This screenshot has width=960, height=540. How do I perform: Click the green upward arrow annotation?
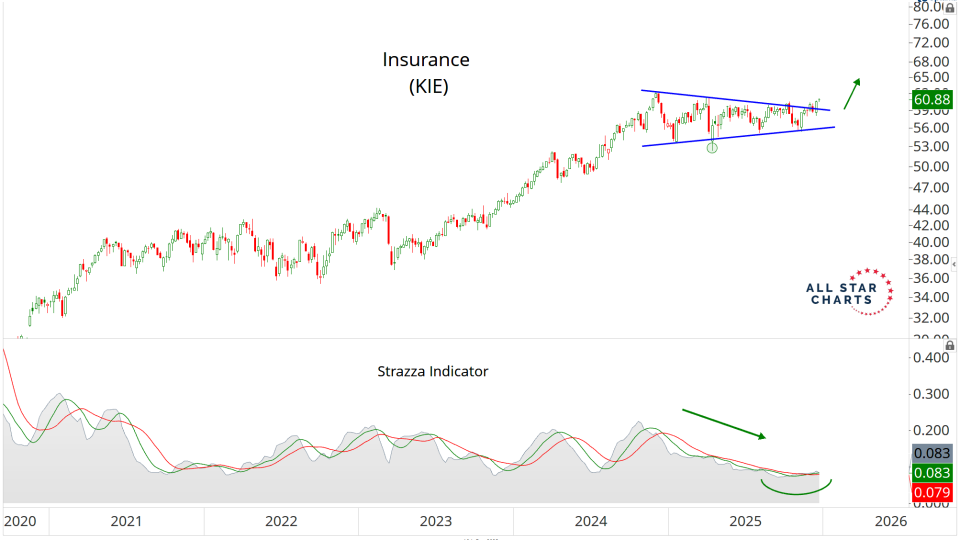pos(851,93)
